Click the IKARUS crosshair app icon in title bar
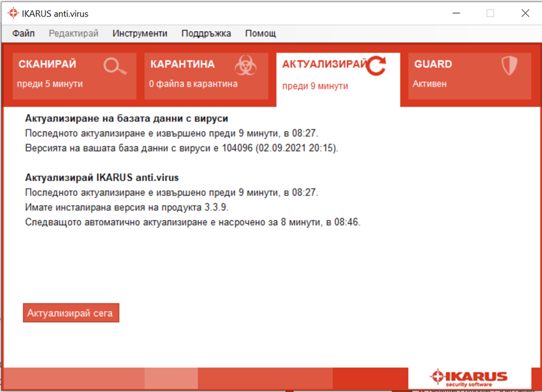The image size is (542, 392). coord(13,13)
